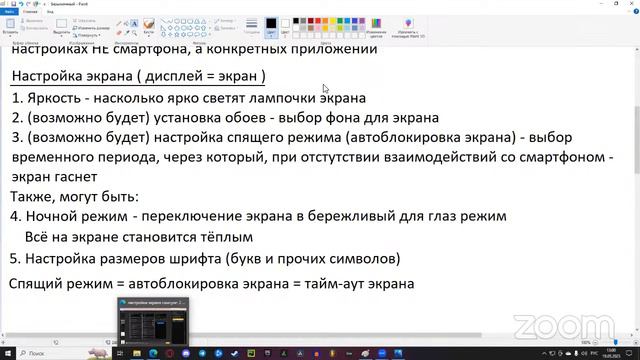This screenshot has width=640, height=360.
Task: Choose the red color swatch
Action: pos(318,20)
